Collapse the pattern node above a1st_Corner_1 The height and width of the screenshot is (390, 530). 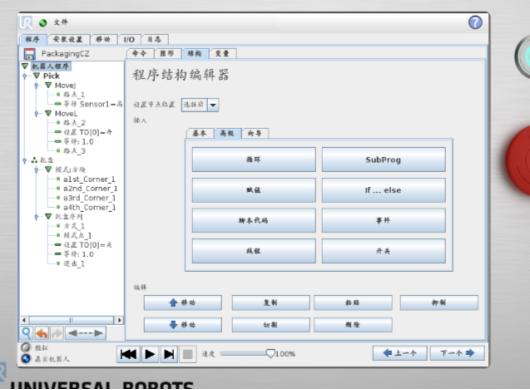click(48, 169)
